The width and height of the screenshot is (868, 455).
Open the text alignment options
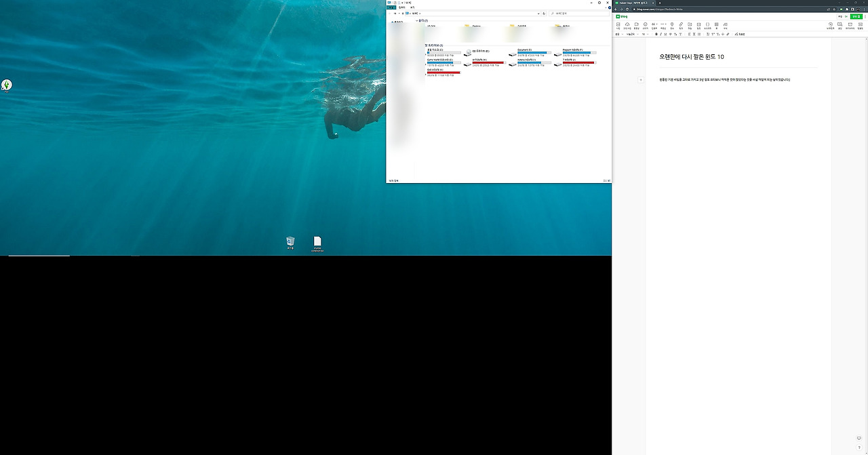(689, 34)
